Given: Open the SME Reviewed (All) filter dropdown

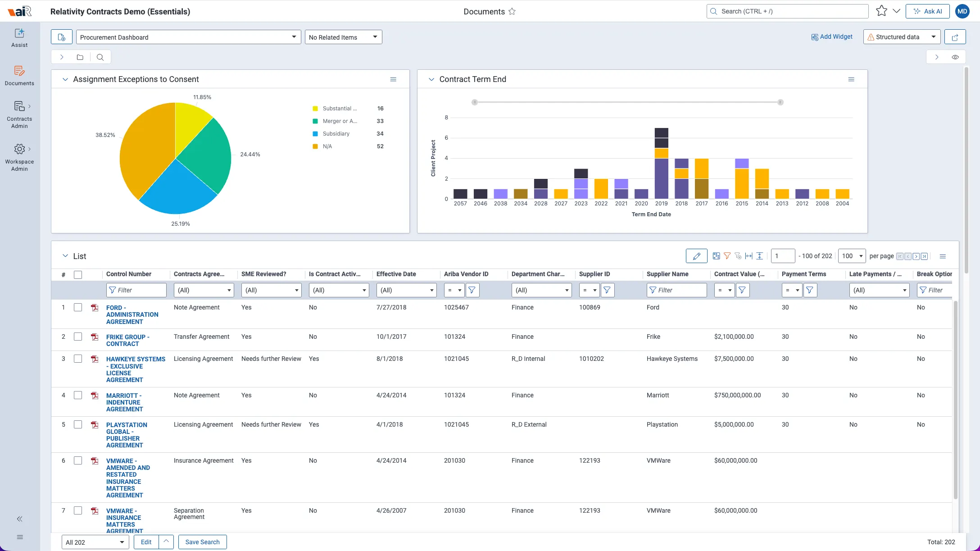Looking at the screenshot, I should click(x=271, y=290).
